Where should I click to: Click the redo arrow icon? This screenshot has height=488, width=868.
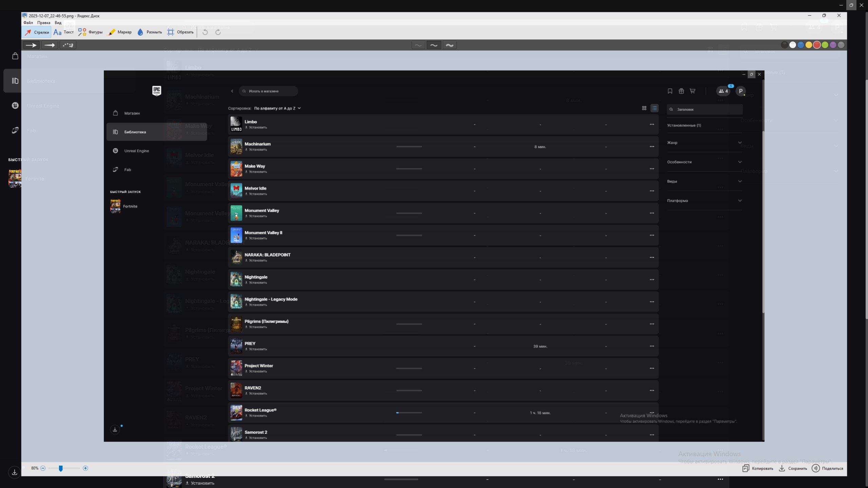coord(218,32)
